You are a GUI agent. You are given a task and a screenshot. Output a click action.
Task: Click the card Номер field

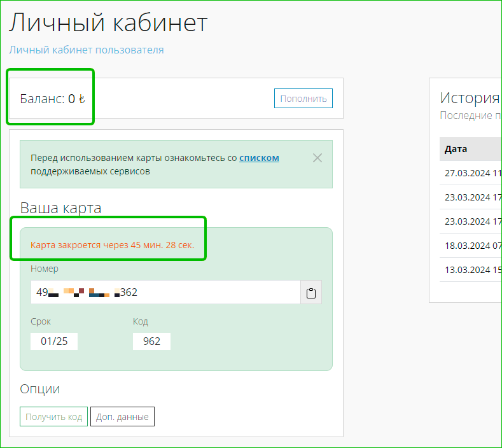tap(165, 293)
